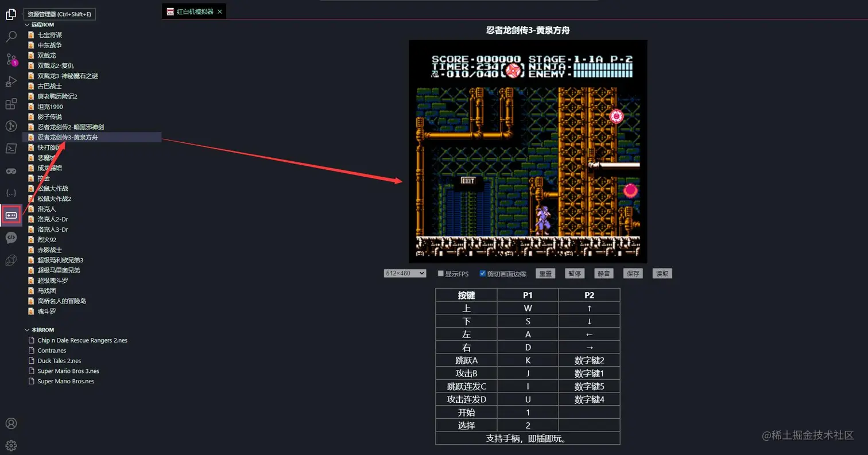Viewport: 868px width, 455px height.
Task: Click the game title 忍者龙剑传3-黄泉方舟 heading
Action: (x=528, y=30)
